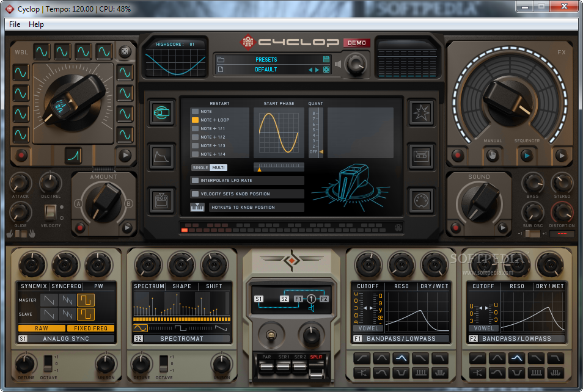Select F1 comb filter icon
This screenshot has height=392, width=583.
point(420,372)
